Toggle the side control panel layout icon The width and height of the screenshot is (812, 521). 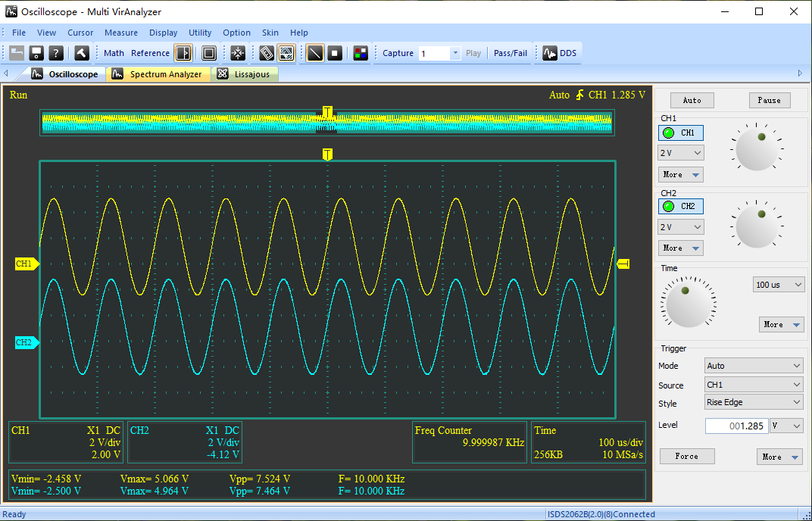coord(183,53)
